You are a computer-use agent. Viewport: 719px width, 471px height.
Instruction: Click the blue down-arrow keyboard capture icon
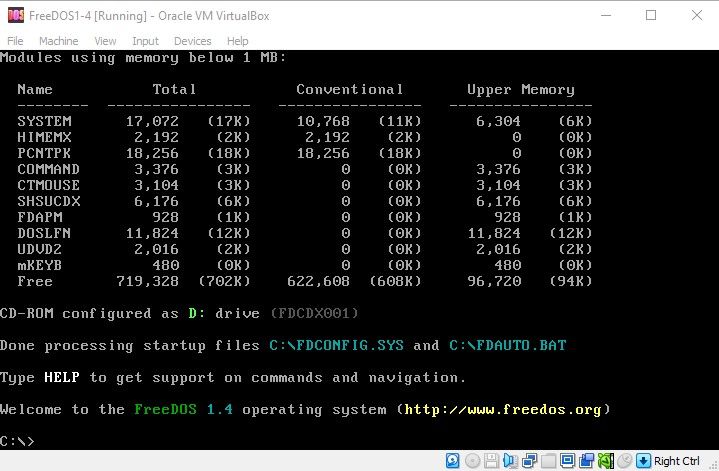point(643,460)
